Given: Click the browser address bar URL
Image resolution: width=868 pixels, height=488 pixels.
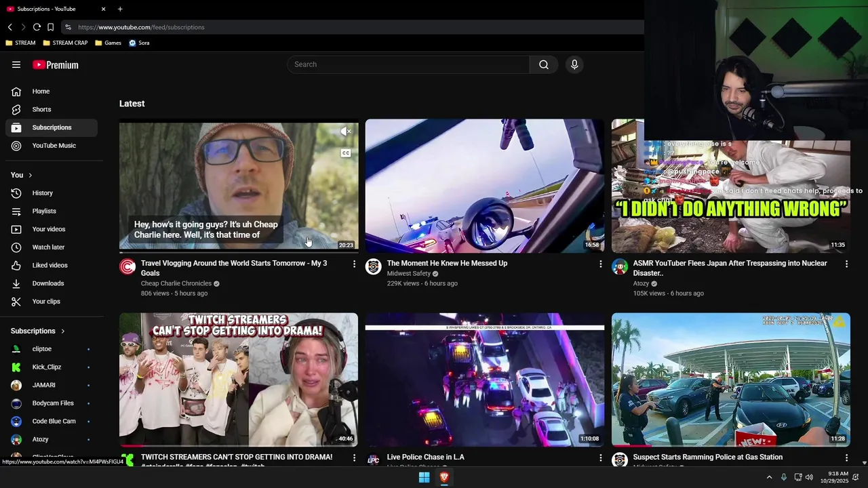Looking at the screenshot, I should point(141,27).
